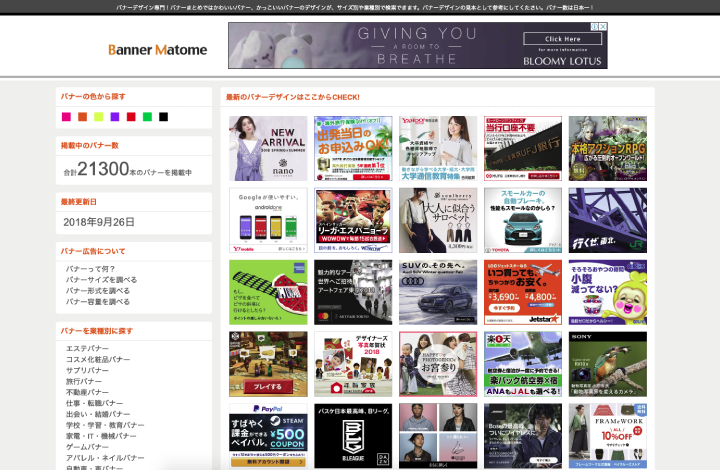Filter banners by orange color swatch
Image resolution: width=720 pixels, height=470 pixels.
(83, 117)
